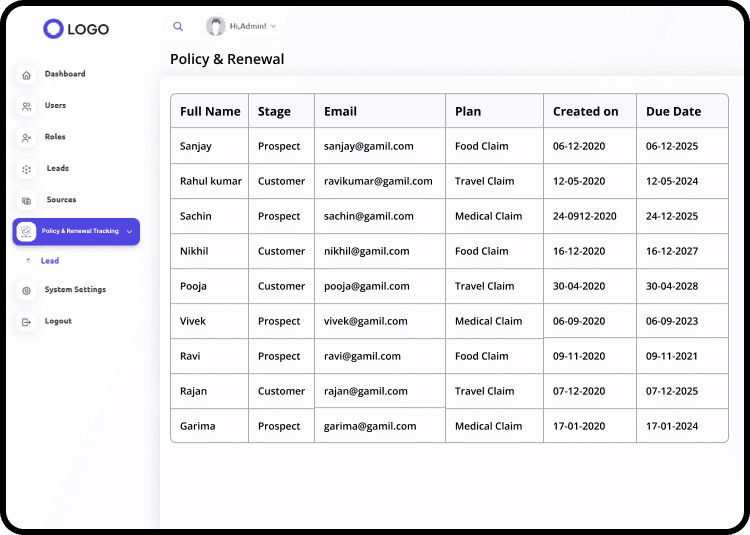Click the admin profile avatar
The width and height of the screenshot is (750, 535).
coord(215,26)
